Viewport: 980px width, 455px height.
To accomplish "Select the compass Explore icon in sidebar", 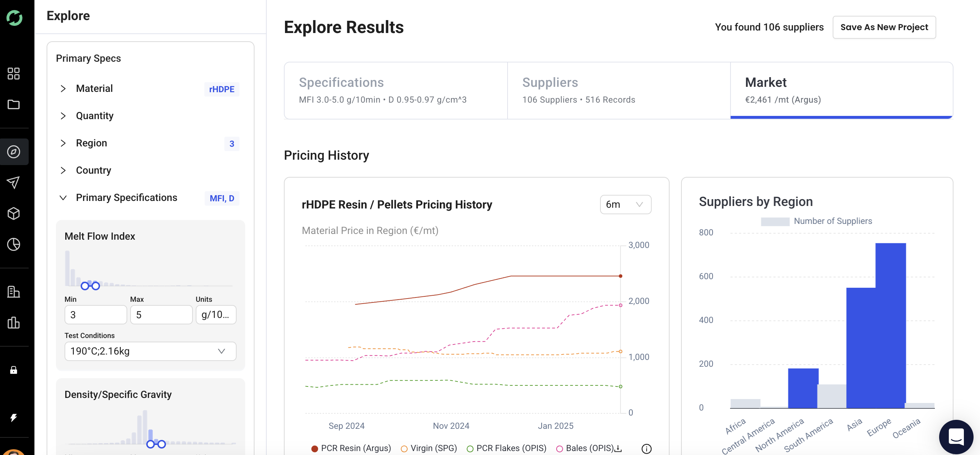I will [14, 152].
